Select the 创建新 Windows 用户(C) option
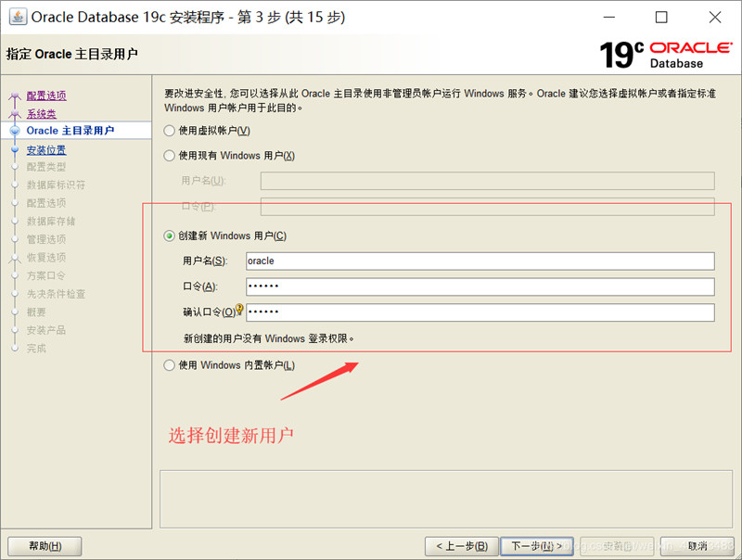 170,235
